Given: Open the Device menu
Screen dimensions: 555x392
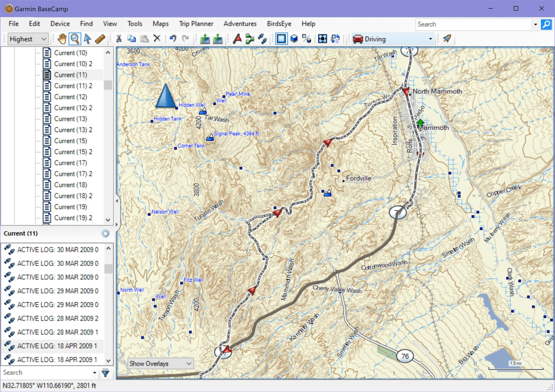Looking at the screenshot, I should pyautogui.click(x=60, y=24).
